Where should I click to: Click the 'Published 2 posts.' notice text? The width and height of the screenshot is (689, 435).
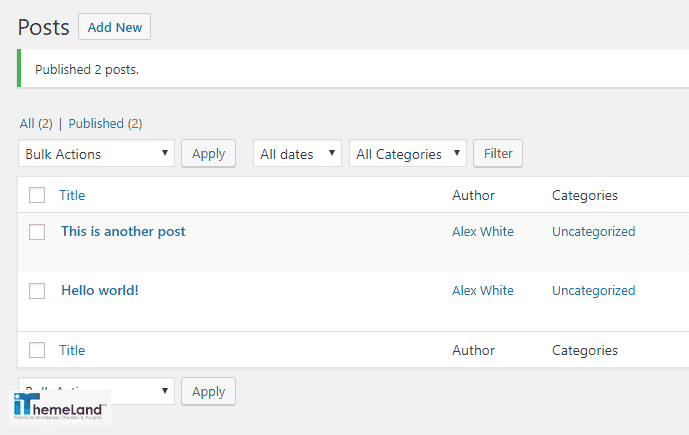[x=87, y=69]
